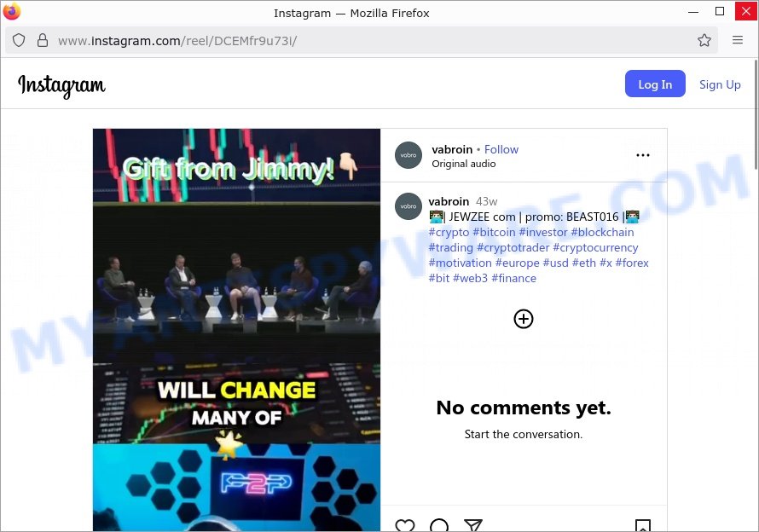Viewport: 759px width, 532px height.
Task: Open the #bit hashtag
Action: coord(439,279)
